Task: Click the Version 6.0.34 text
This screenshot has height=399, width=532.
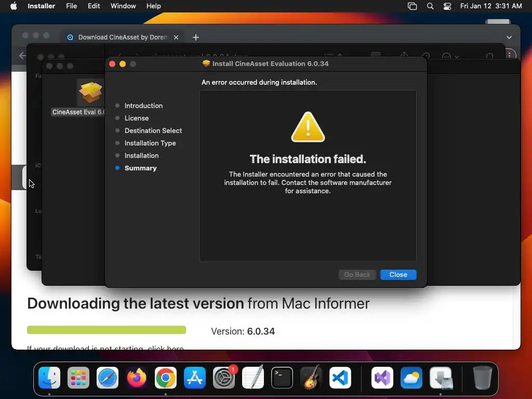Action: click(x=243, y=331)
